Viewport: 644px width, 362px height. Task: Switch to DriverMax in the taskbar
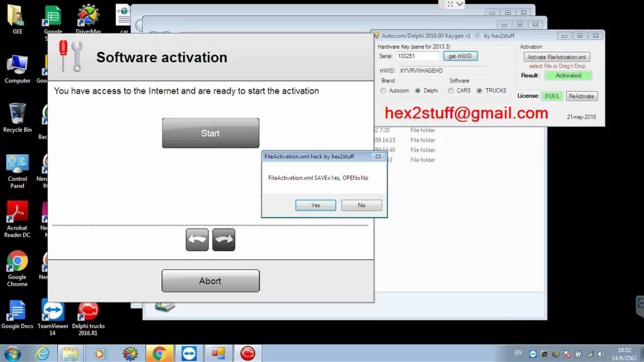click(x=130, y=353)
